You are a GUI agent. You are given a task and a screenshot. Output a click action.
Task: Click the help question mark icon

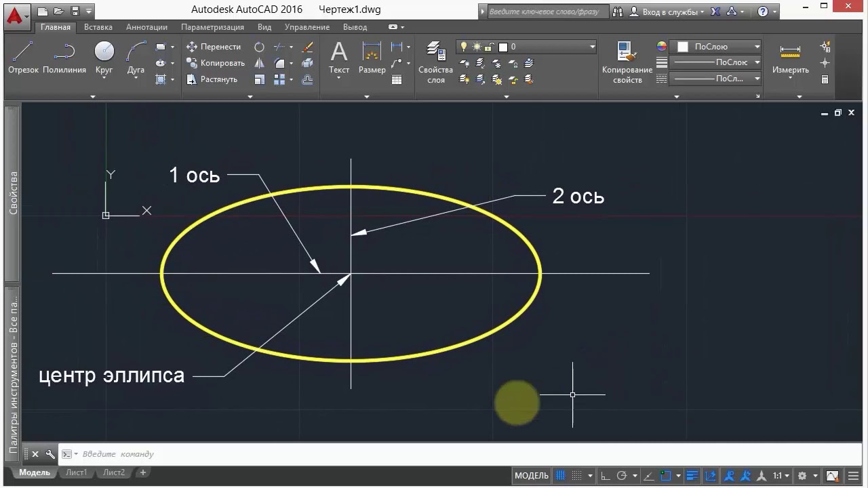pos(763,12)
